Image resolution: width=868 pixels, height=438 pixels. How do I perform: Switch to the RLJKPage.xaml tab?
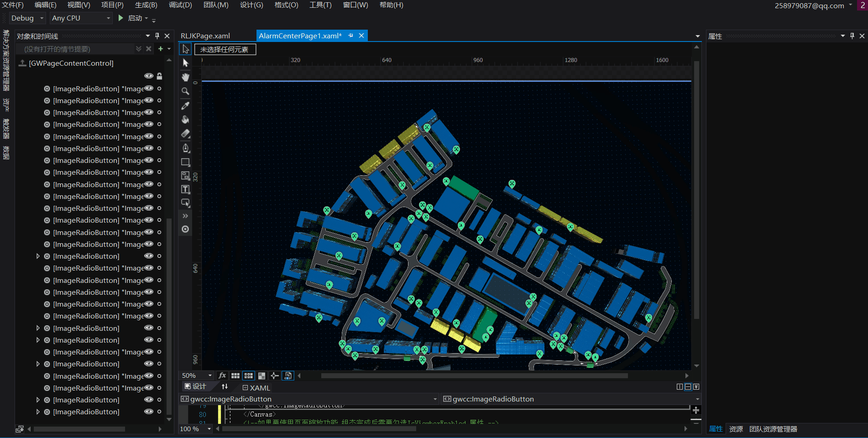click(205, 36)
